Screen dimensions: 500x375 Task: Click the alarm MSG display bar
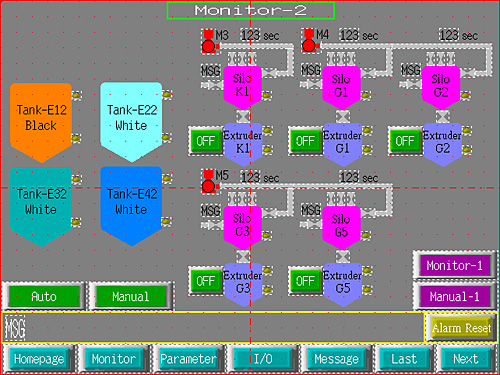213,328
